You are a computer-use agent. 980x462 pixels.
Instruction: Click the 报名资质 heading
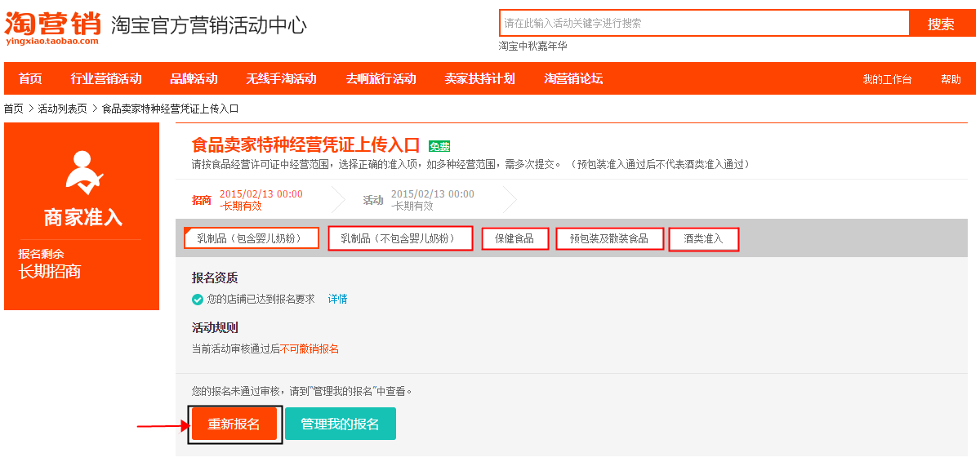tap(215, 278)
